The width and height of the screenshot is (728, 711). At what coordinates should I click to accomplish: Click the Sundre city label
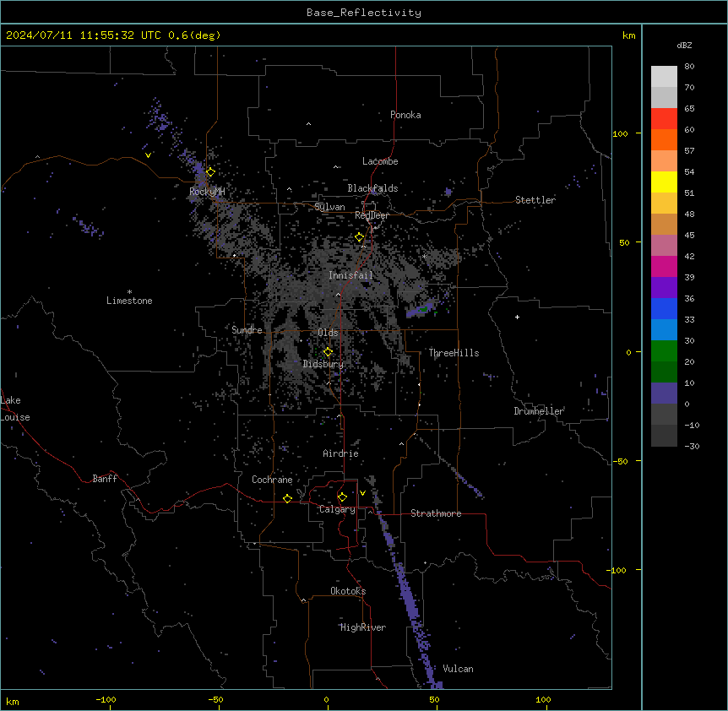click(x=247, y=330)
